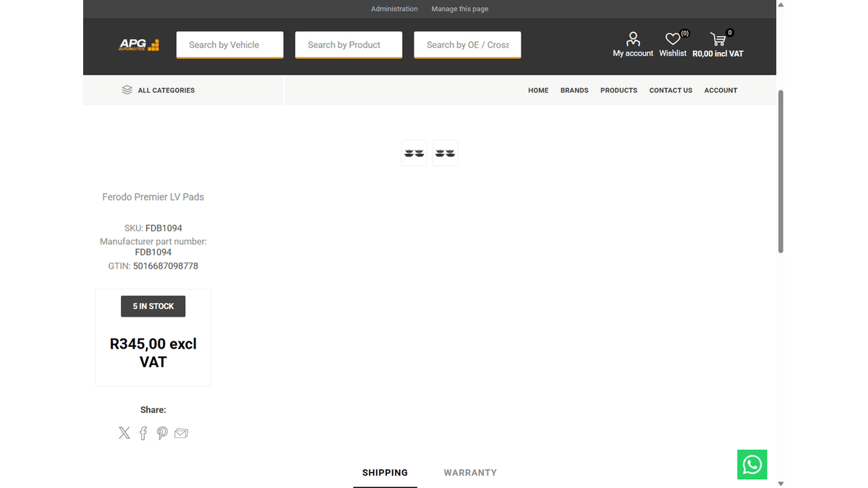Click the R345,00 excl VAT price
Screen dimensions: 868x488
pos(153,353)
